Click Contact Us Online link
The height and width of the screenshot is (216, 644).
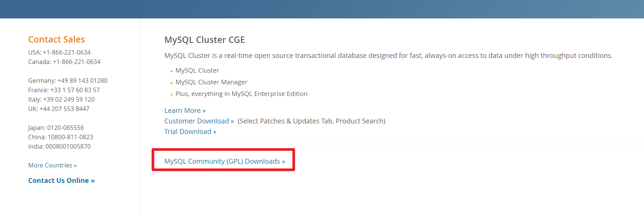[61, 180]
